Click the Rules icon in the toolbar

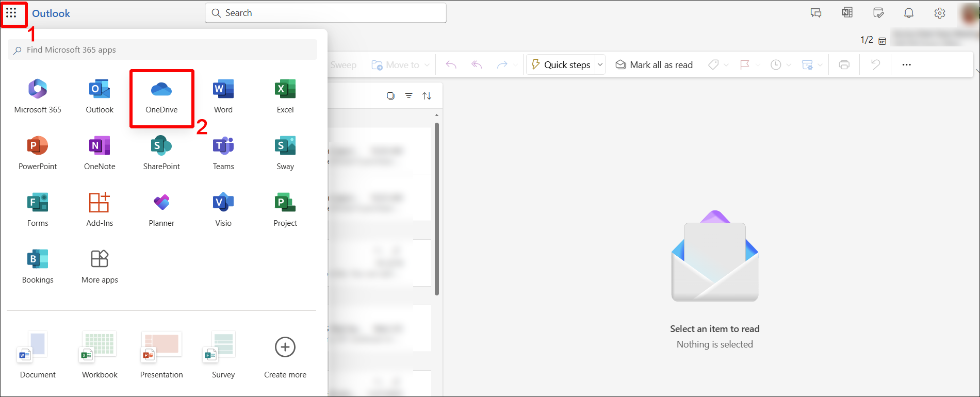tap(807, 64)
